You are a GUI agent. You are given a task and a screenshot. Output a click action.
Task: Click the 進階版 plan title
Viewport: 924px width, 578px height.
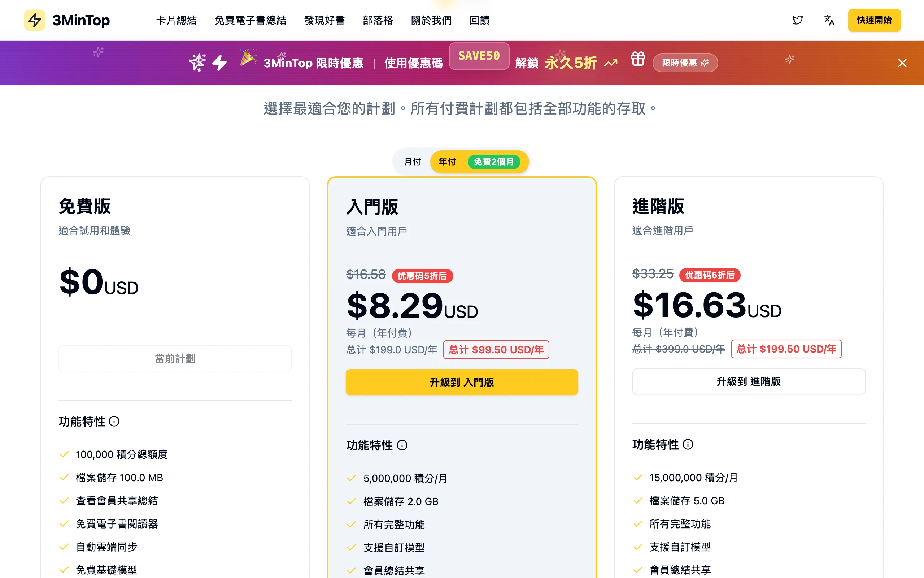[x=659, y=206]
